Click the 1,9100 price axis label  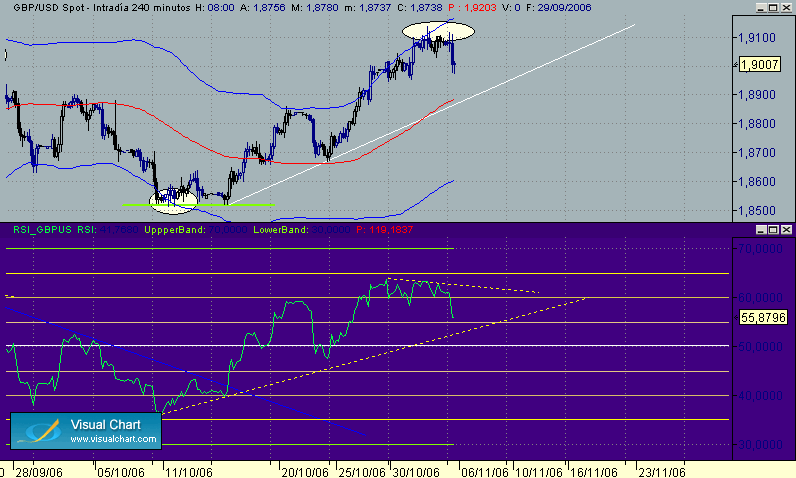point(757,38)
